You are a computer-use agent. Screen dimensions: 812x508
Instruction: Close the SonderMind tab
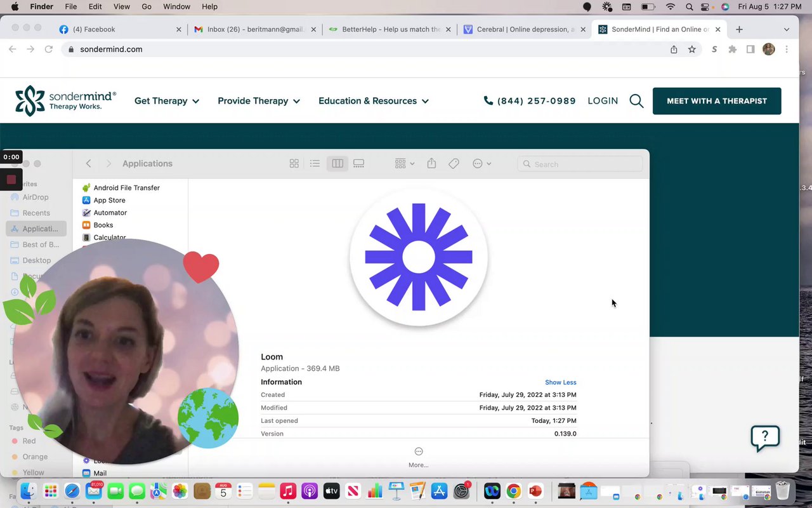point(718,29)
